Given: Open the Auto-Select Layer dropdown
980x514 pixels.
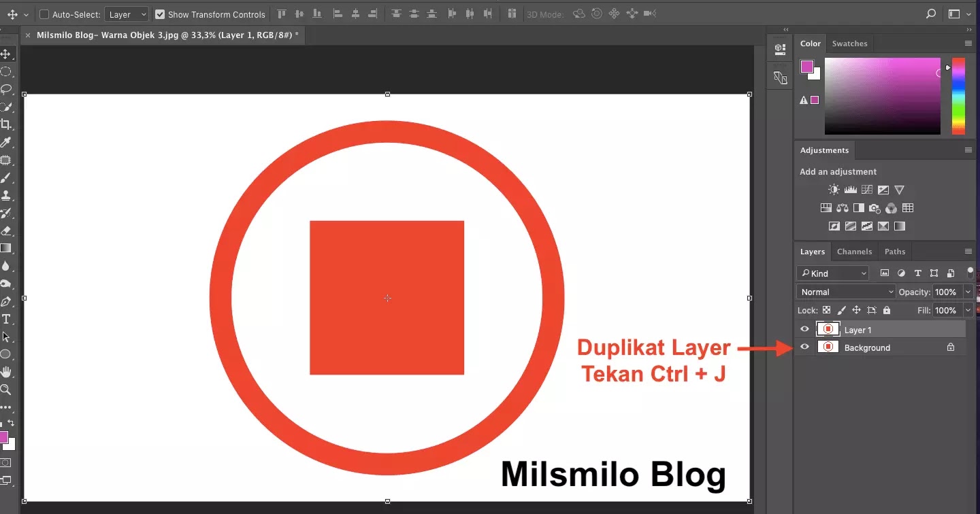Looking at the screenshot, I should point(127,14).
